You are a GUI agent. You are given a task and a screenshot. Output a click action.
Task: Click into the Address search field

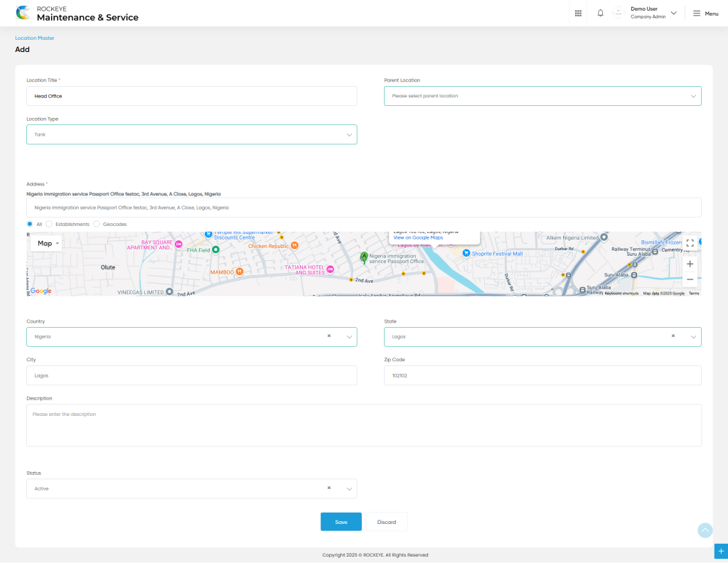[363, 208]
